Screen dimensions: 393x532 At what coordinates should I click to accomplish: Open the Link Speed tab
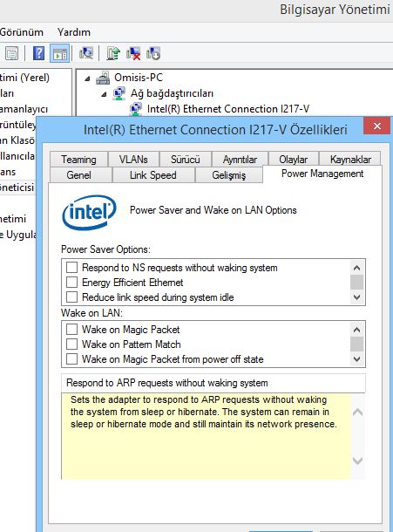click(152, 175)
